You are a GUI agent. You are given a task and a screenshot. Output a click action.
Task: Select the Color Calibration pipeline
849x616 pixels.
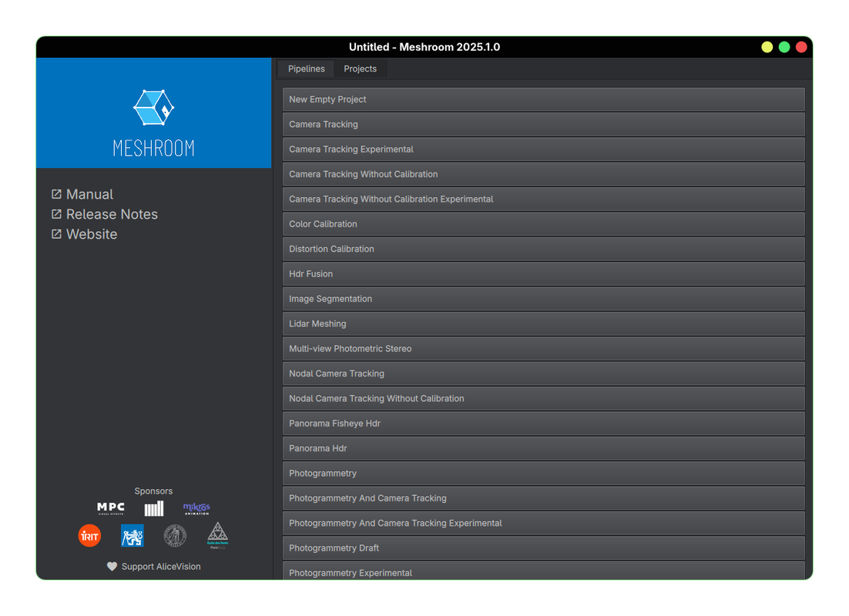[x=544, y=224]
